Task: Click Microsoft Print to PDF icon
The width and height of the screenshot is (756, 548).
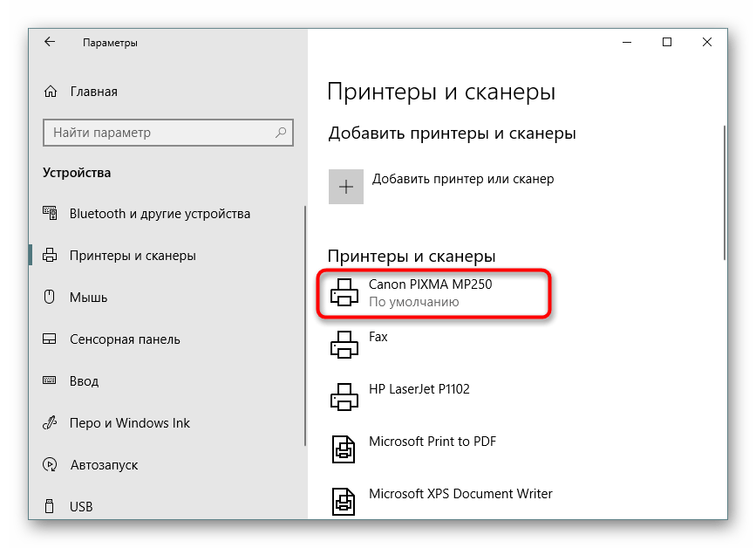Action: 344,450
